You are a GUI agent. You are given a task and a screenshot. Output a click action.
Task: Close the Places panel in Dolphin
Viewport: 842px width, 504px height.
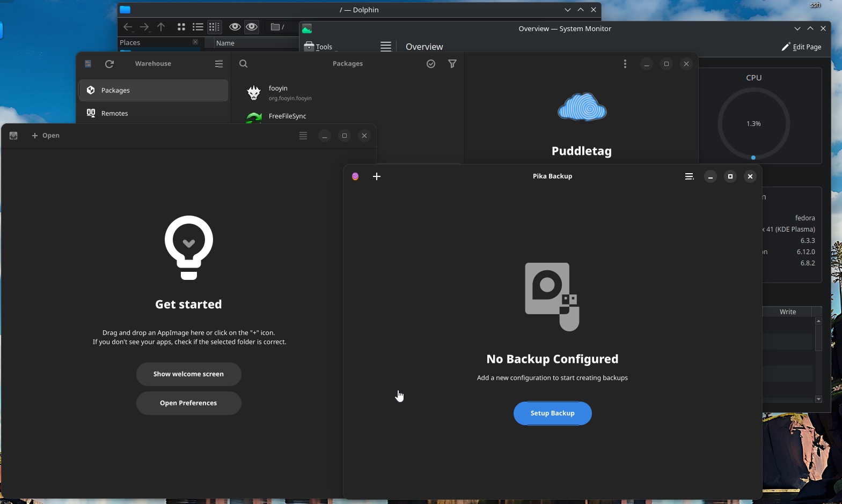[x=195, y=42]
